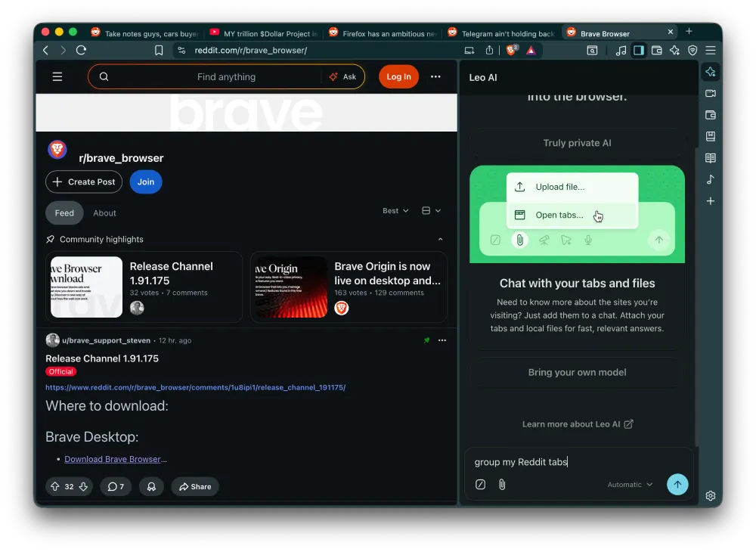Open Brave Talk camera icon in sidebar
This screenshot has height=552, width=756.
(x=711, y=94)
